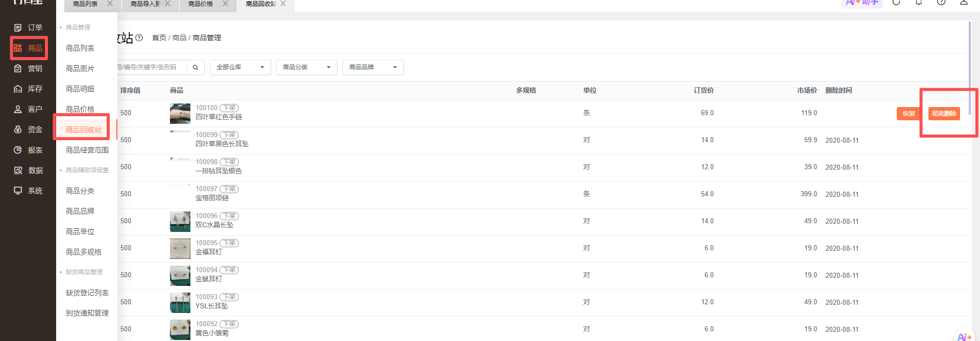Collapse the 缺货商品管理 submenu group
The width and height of the screenshot is (980, 341).
tap(82, 272)
